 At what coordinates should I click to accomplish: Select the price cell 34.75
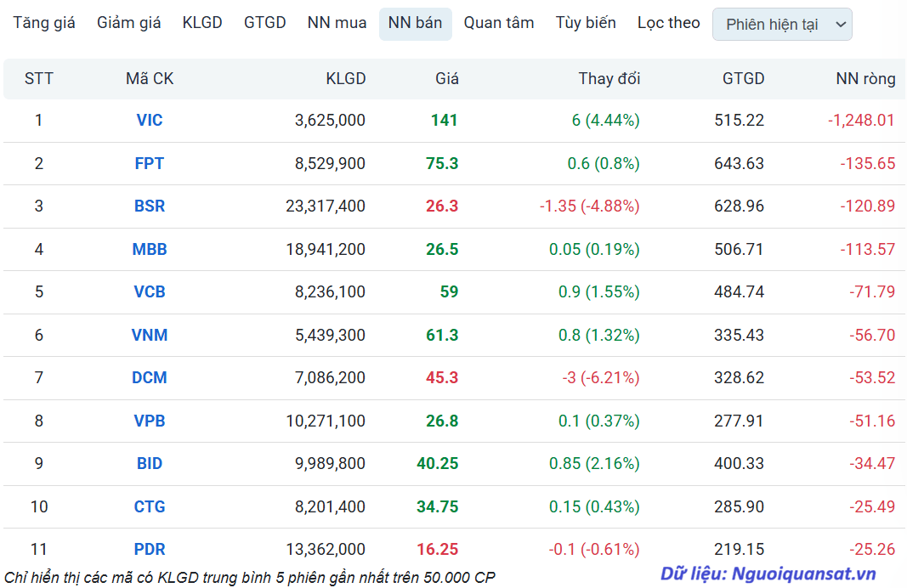[x=437, y=506]
